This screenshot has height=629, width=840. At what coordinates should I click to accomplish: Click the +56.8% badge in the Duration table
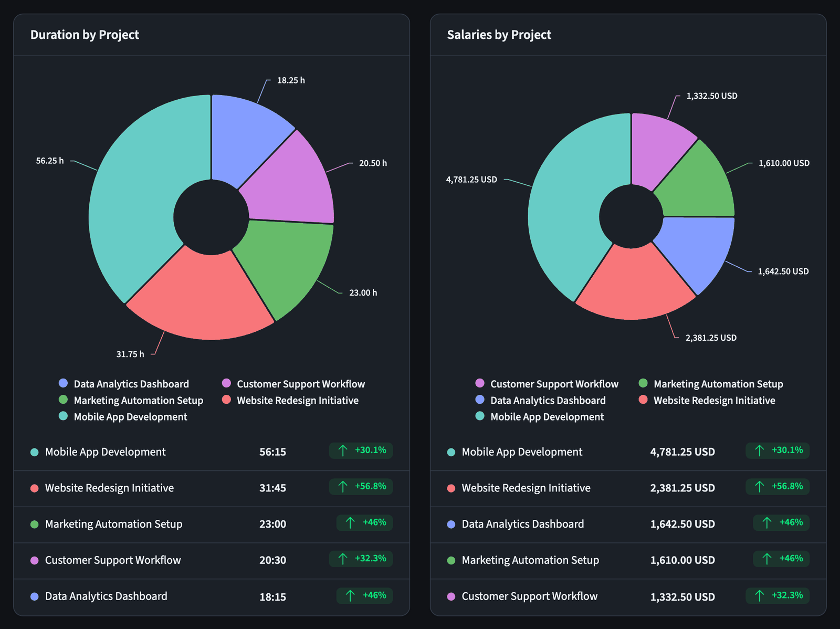(361, 487)
